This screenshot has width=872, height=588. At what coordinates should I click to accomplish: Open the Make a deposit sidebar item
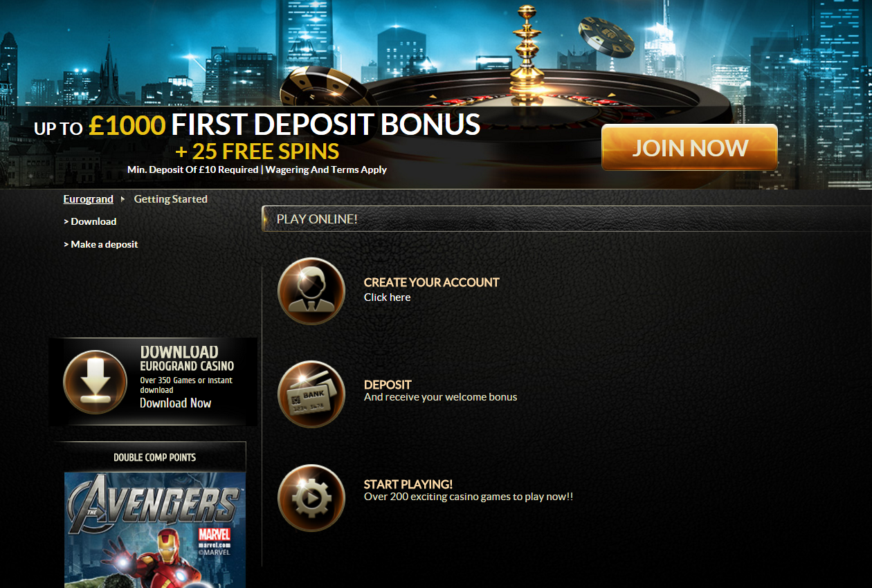click(x=101, y=244)
